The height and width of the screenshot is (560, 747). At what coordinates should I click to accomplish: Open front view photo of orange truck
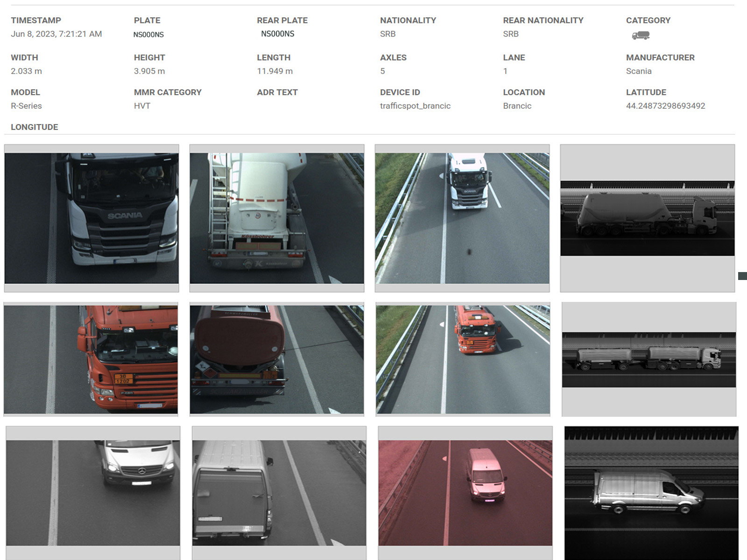(x=91, y=359)
